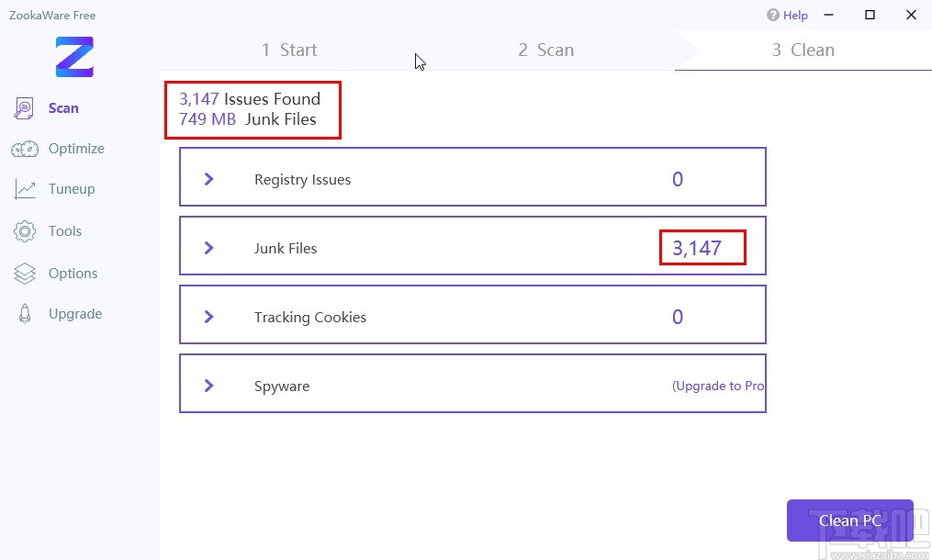
Task: Open the Options section
Action: [x=73, y=274]
